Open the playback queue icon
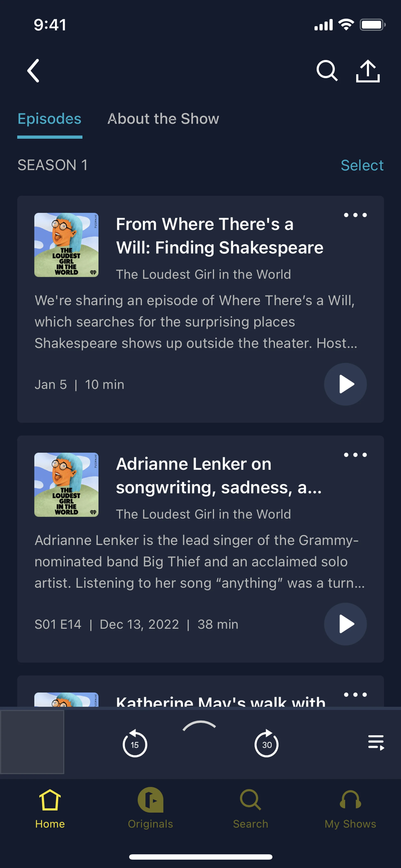Screen dimensions: 401x868 click(376, 743)
